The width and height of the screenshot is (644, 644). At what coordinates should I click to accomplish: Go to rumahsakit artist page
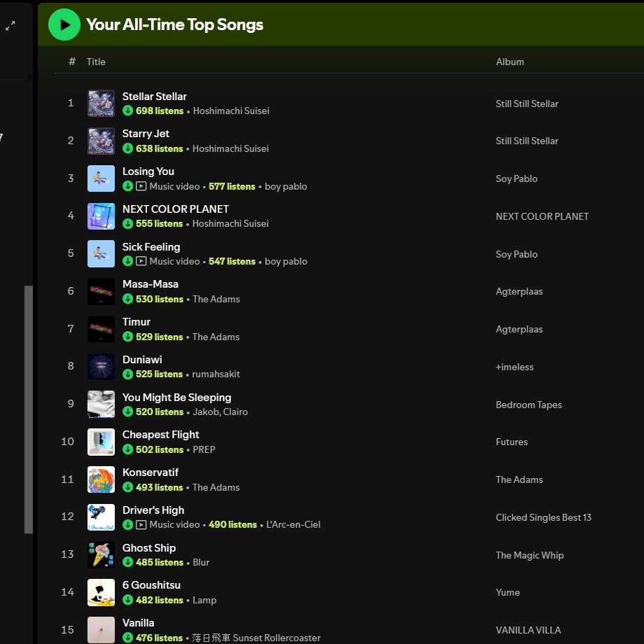point(216,374)
